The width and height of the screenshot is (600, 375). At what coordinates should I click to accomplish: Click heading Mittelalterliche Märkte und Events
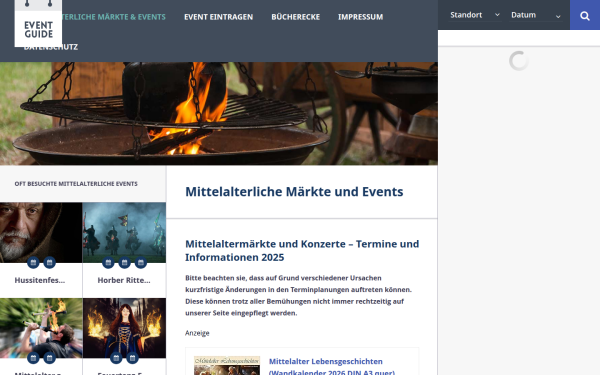[x=294, y=191]
